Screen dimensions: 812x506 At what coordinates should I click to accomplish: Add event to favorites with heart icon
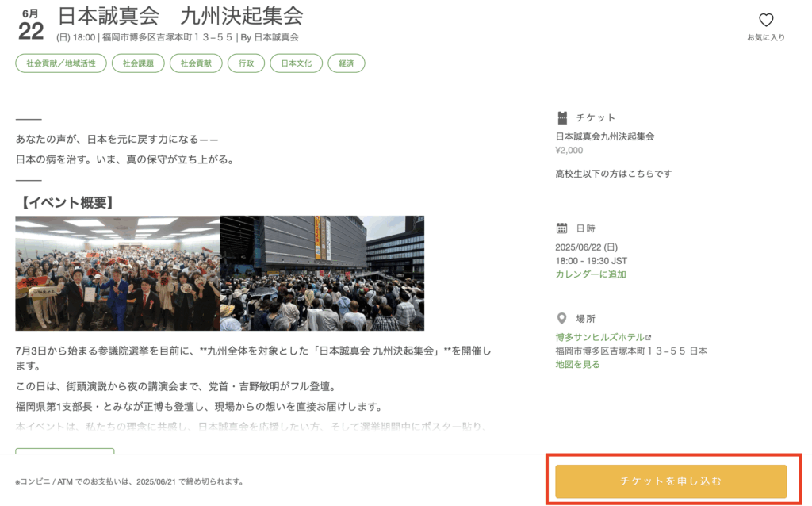click(766, 20)
